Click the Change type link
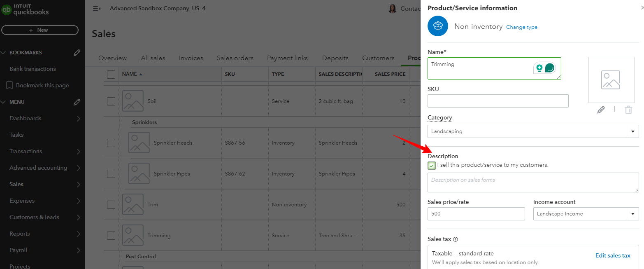644x269 pixels. [x=521, y=27]
